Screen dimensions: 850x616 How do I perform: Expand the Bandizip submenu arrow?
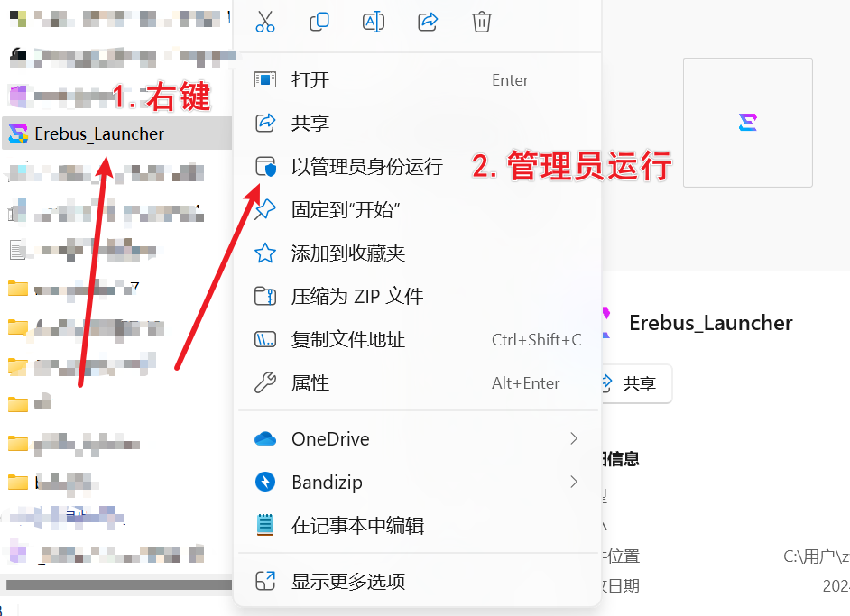pyautogui.click(x=574, y=483)
